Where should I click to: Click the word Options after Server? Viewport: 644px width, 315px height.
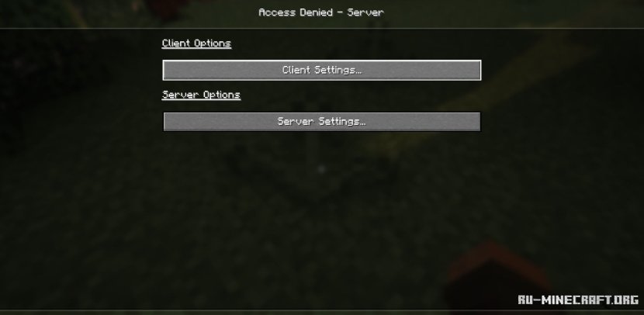(221, 95)
